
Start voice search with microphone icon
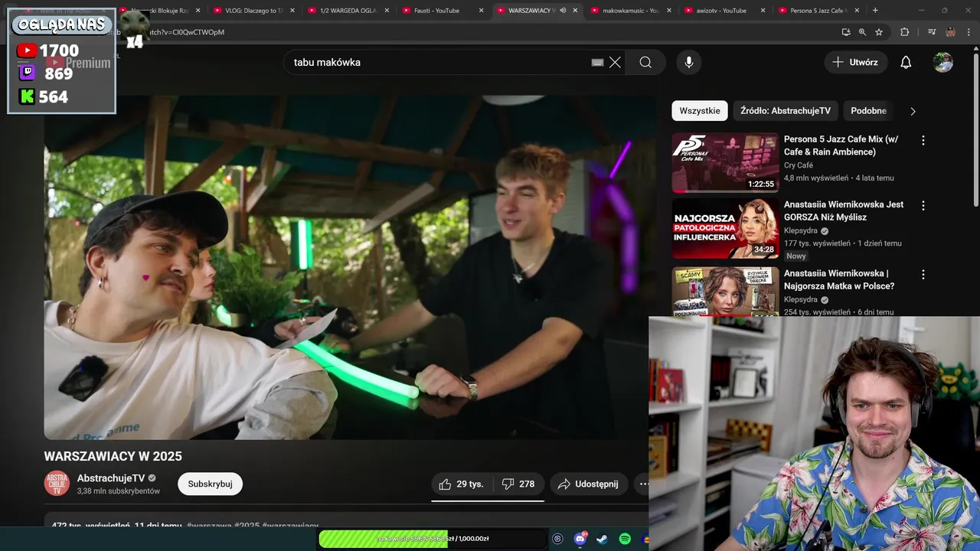pyautogui.click(x=689, y=62)
